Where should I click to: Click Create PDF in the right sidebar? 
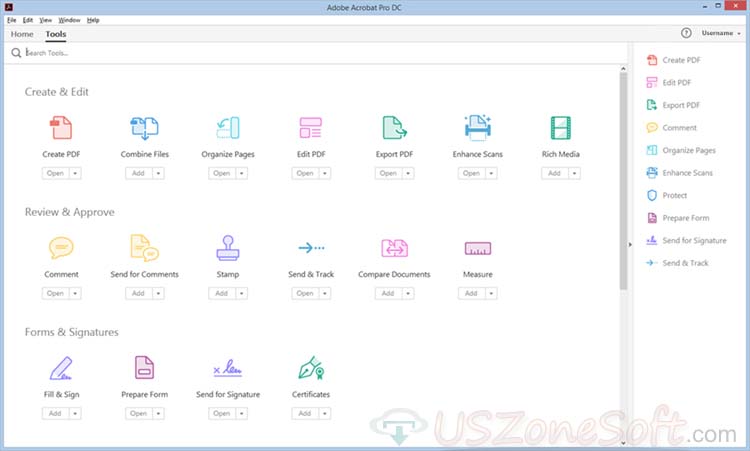(673, 60)
